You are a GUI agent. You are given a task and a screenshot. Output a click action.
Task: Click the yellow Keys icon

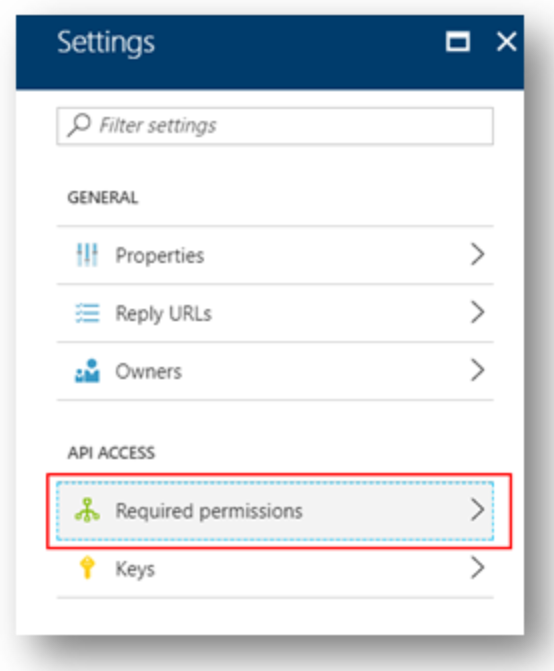click(87, 568)
